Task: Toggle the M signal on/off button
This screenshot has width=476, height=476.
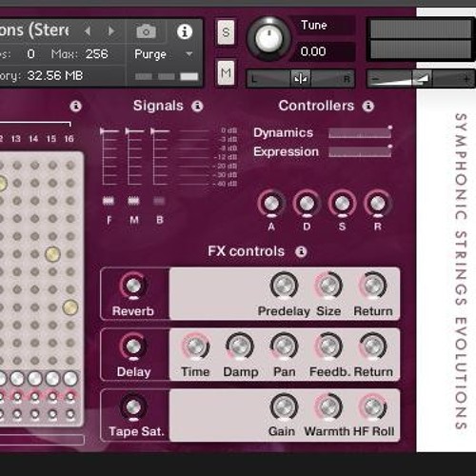Action: coord(133,201)
